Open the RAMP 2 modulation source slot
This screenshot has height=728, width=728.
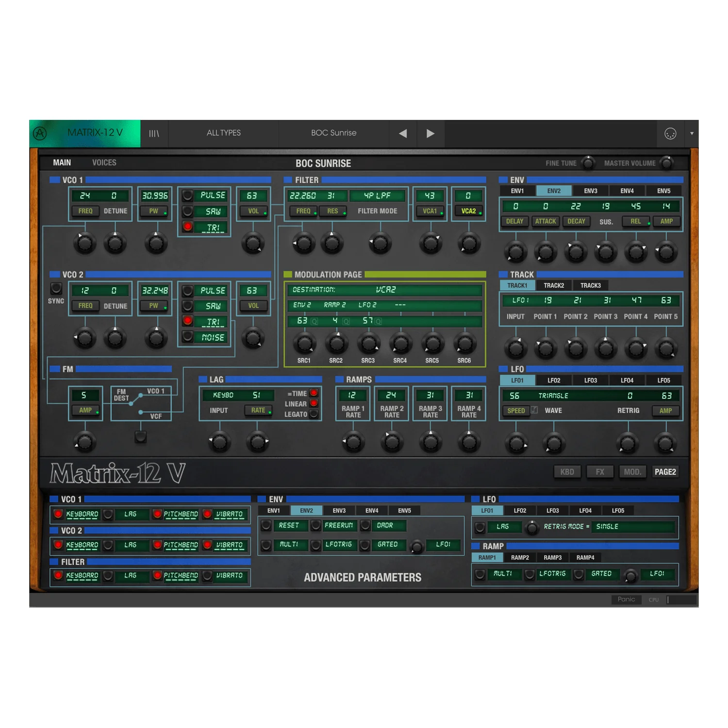[x=335, y=305]
